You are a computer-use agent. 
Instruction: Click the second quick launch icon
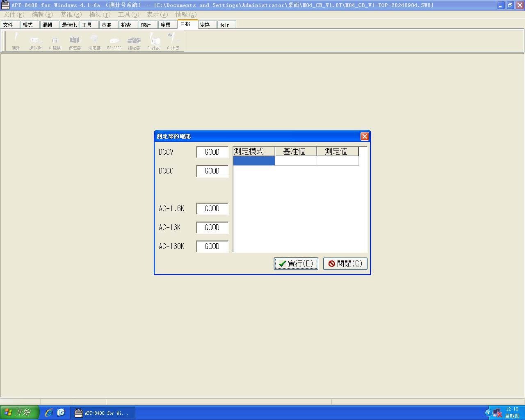point(61,413)
